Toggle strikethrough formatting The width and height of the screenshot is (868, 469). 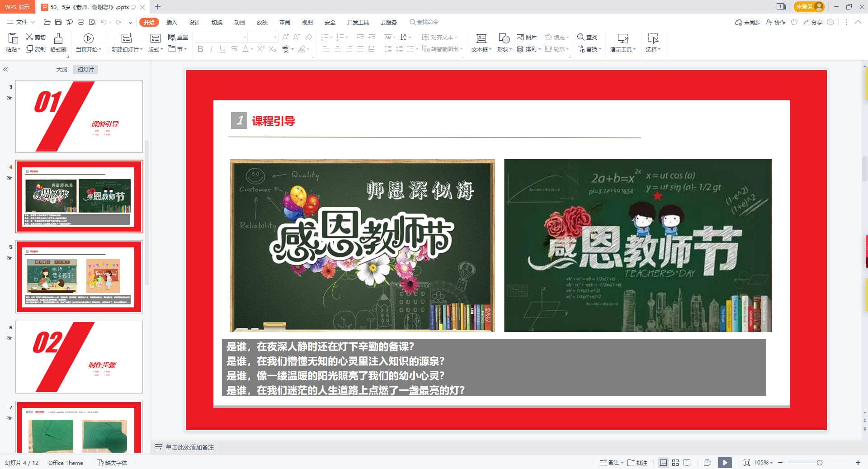click(234, 49)
